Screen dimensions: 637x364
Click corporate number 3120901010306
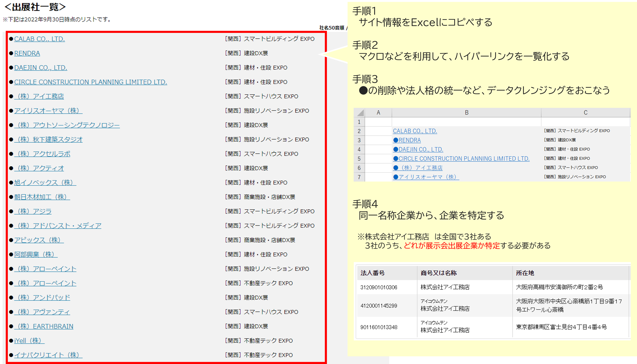coord(379,287)
